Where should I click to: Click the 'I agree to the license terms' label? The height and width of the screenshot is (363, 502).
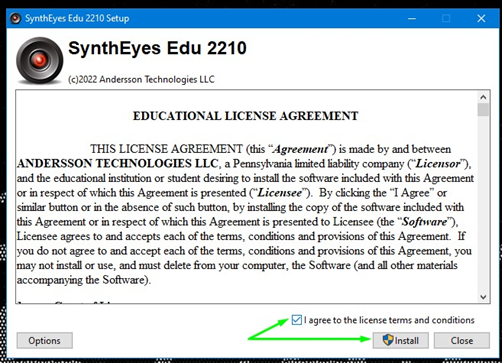click(x=389, y=320)
